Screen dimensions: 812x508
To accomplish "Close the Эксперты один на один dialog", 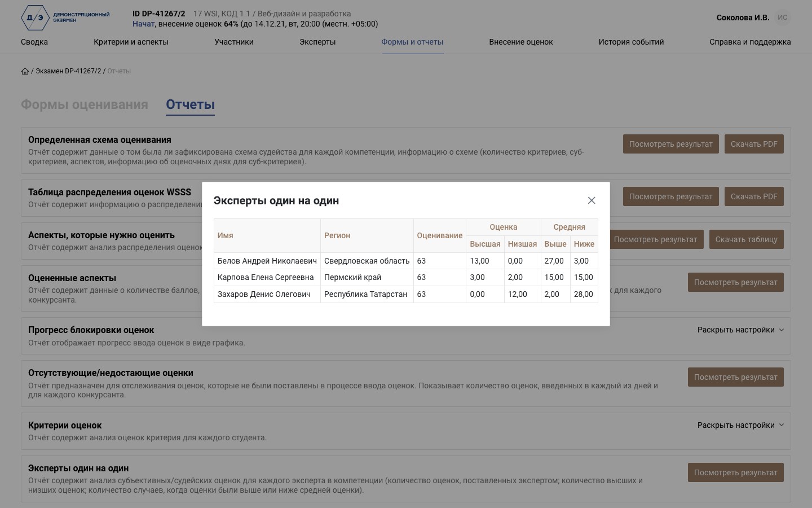I will [592, 200].
